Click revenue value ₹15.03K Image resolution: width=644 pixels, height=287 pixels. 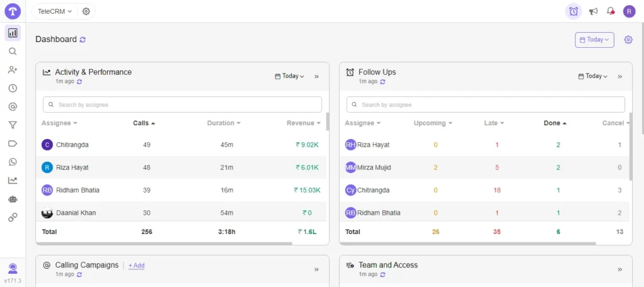(x=307, y=190)
